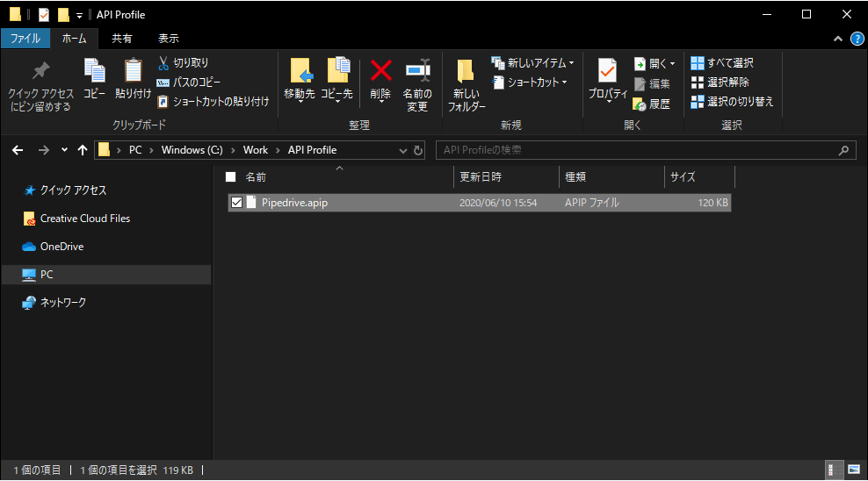Expand breadcrumb chevron after Work

tap(278, 150)
